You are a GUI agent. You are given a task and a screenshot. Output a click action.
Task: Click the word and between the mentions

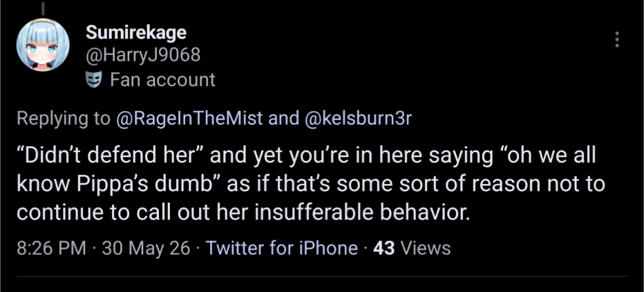283,119
